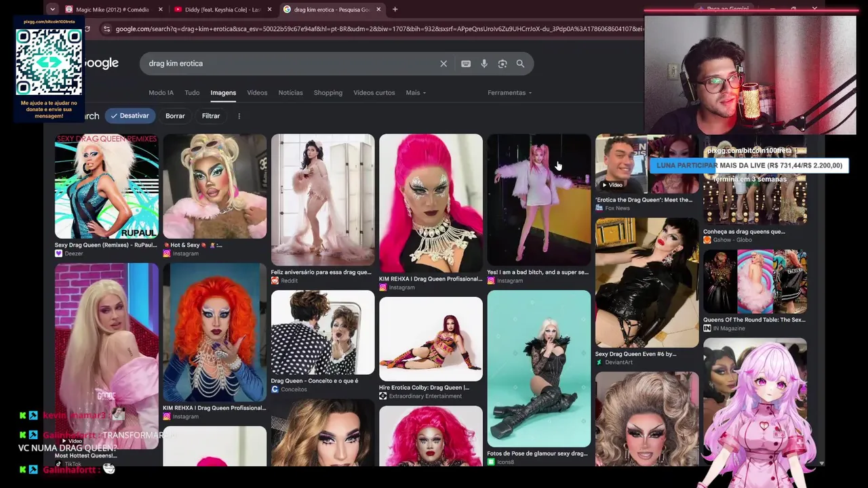Open Conheça as drag queens que... link
The image size is (868, 488).
744,232
